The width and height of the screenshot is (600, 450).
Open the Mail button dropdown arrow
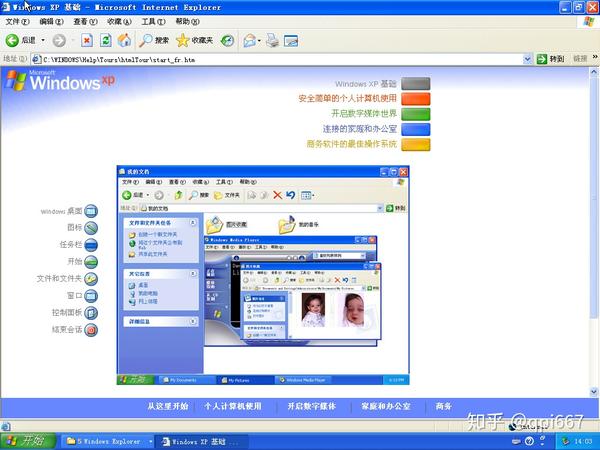259,41
